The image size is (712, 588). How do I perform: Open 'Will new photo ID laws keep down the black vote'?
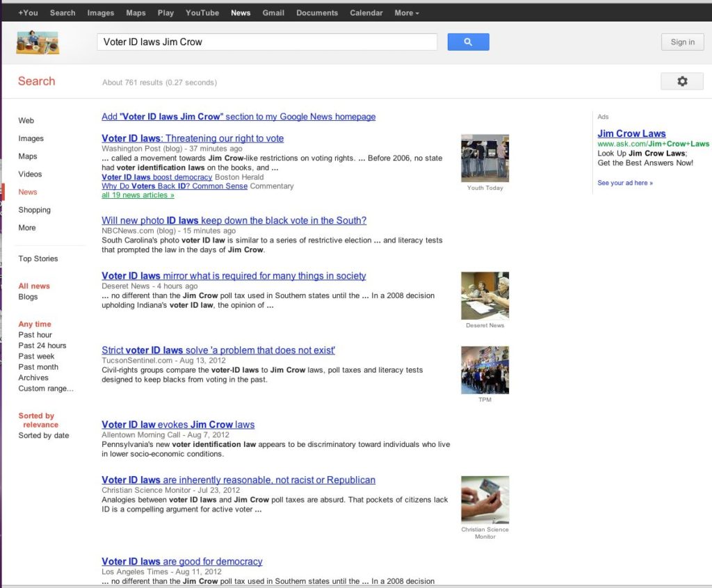[234, 220]
